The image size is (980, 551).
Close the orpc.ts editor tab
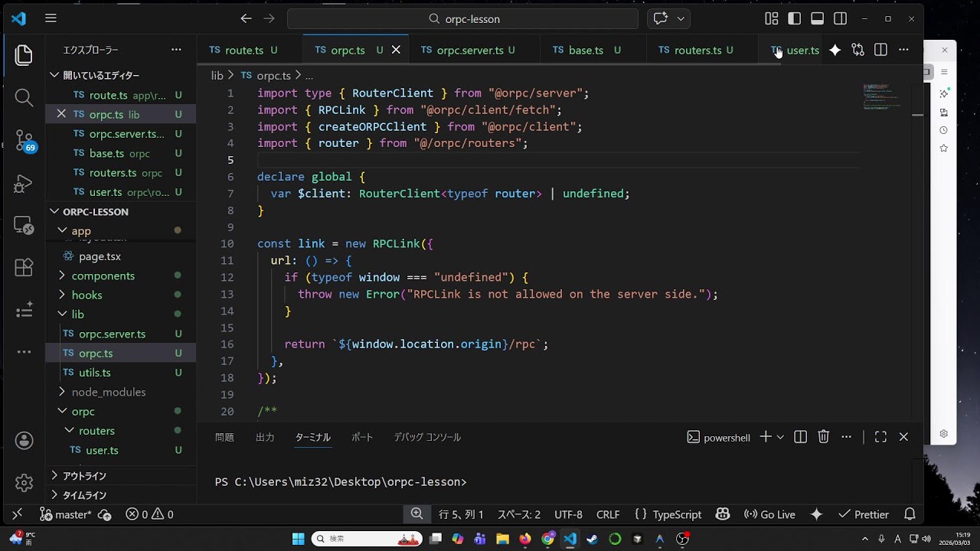396,50
